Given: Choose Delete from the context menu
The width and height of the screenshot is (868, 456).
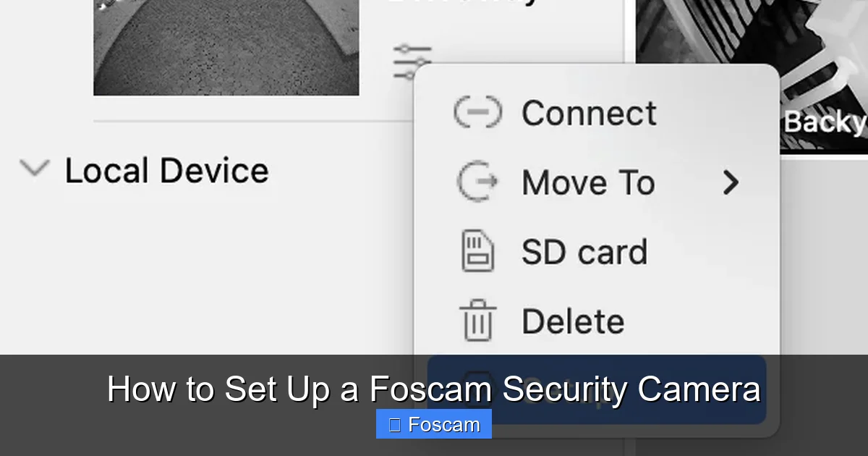Looking at the screenshot, I should tap(571, 321).
